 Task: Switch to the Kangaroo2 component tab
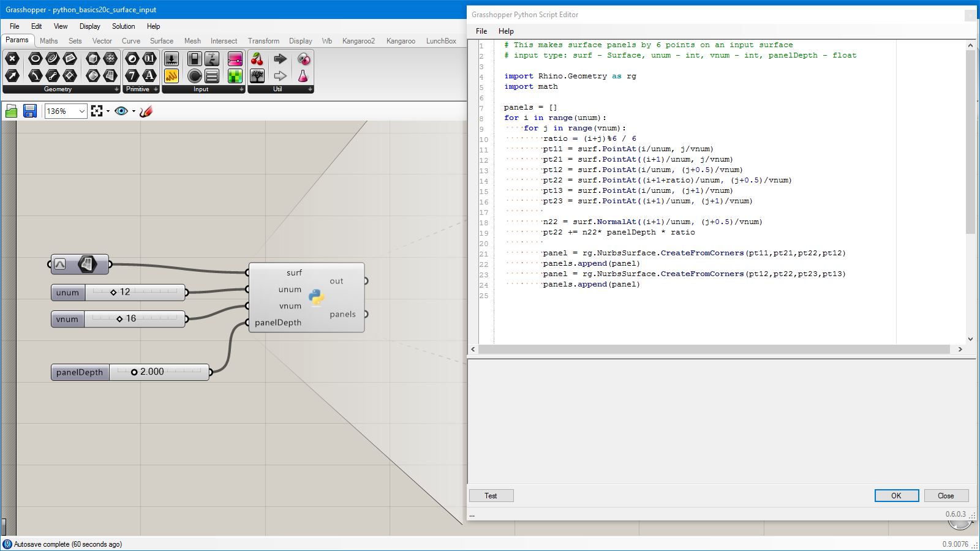coord(358,41)
